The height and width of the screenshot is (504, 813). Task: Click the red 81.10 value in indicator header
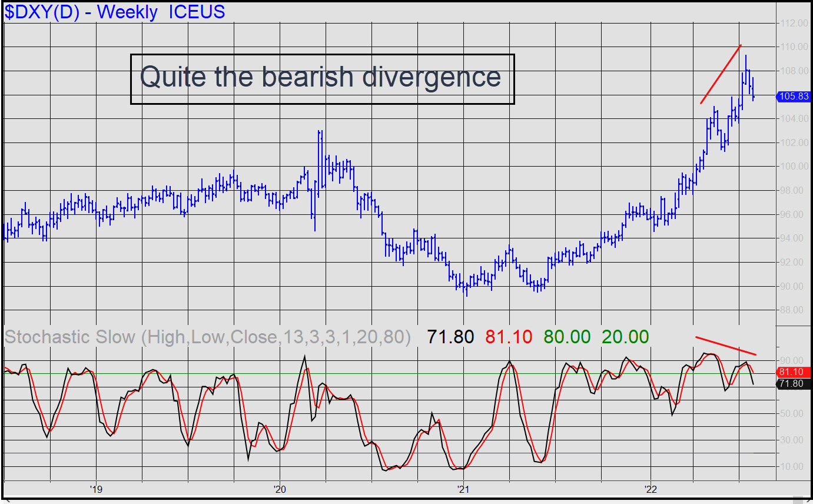509,337
